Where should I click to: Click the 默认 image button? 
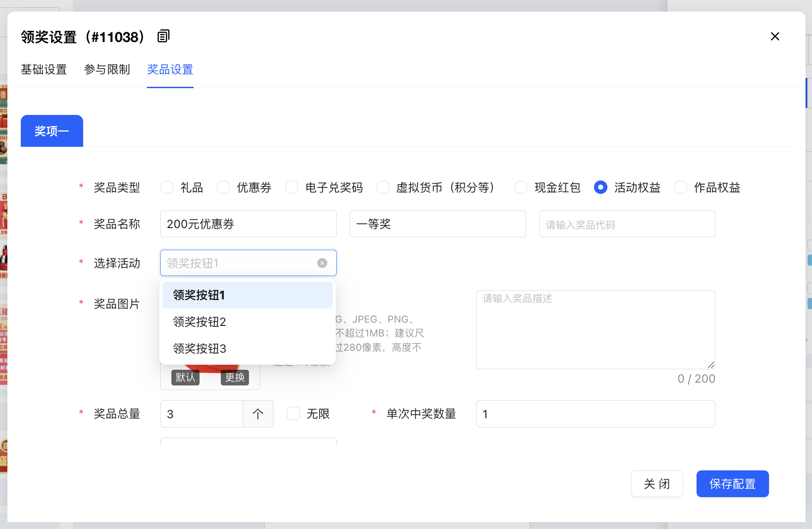pyautogui.click(x=185, y=378)
